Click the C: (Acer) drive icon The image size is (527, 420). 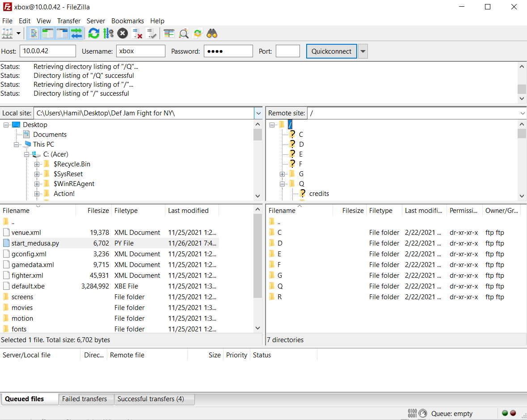(37, 154)
